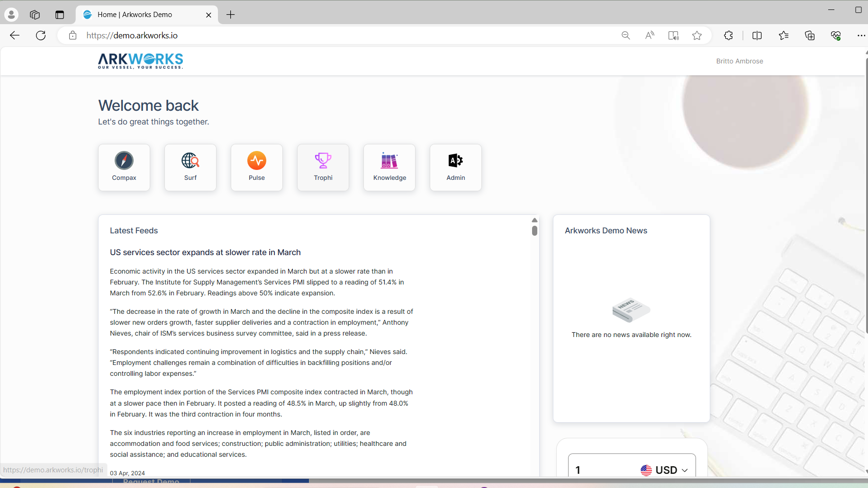Open browser Collections

pos(810,35)
